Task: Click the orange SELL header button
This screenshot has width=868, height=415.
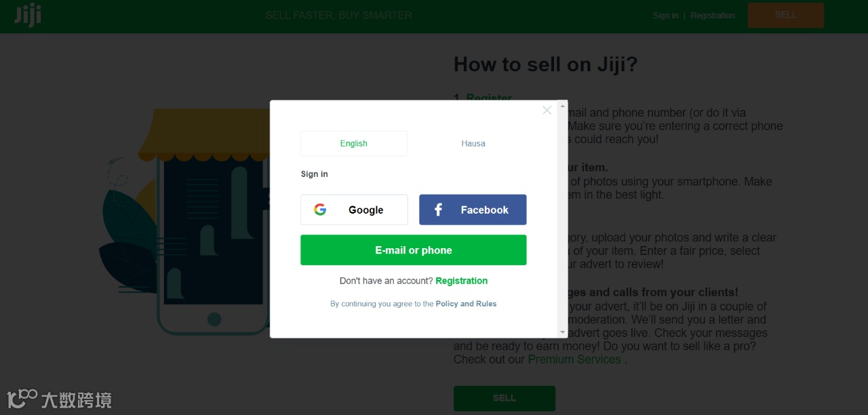Action: coord(786,15)
